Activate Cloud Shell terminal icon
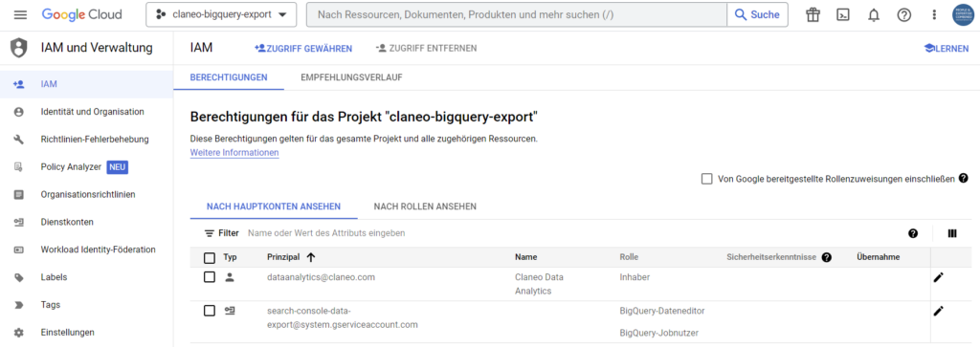Image resolution: width=980 pixels, height=347 pixels. pyautogui.click(x=843, y=15)
